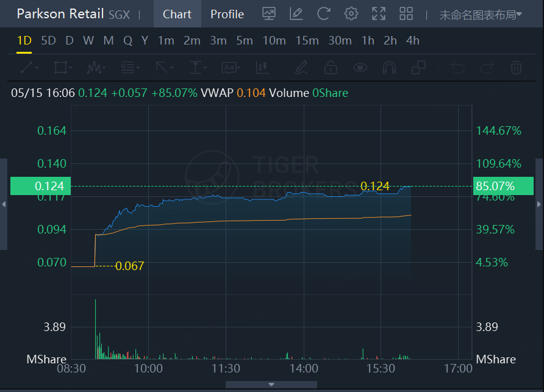
Task: Expand the left side panel arrow
Action: pyautogui.click(x=4, y=204)
